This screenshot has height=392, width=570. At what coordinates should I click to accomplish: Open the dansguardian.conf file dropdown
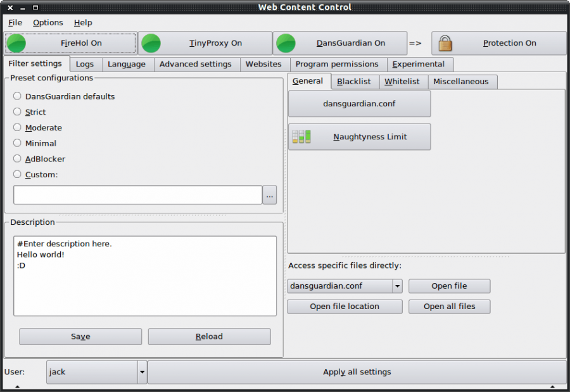[x=397, y=286]
